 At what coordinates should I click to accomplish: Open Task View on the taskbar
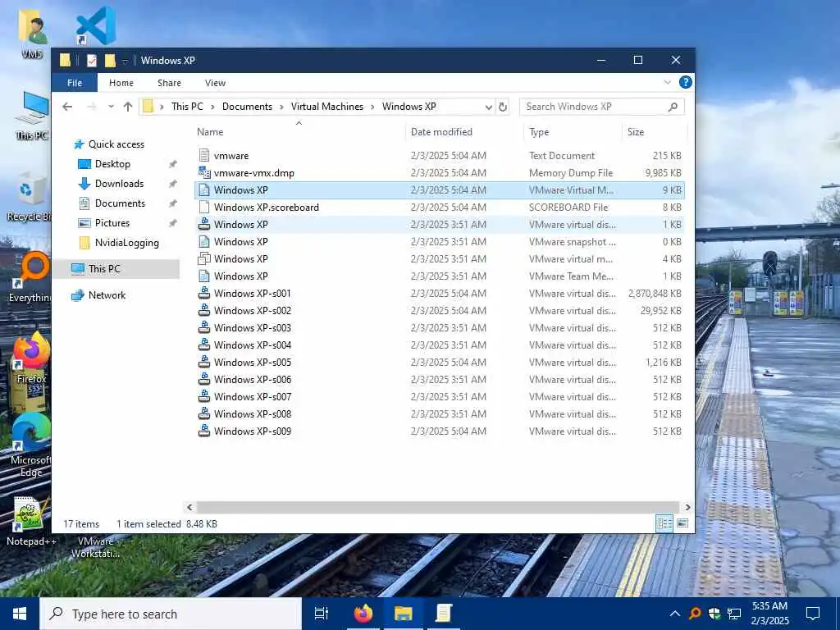pos(322,614)
